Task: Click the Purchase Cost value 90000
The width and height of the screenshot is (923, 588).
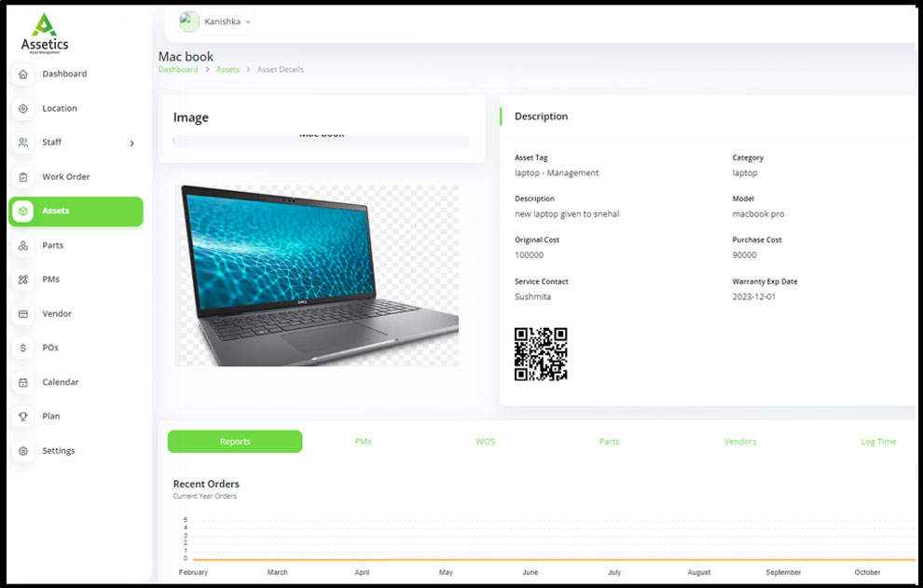Action: pyautogui.click(x=744, y=254)
